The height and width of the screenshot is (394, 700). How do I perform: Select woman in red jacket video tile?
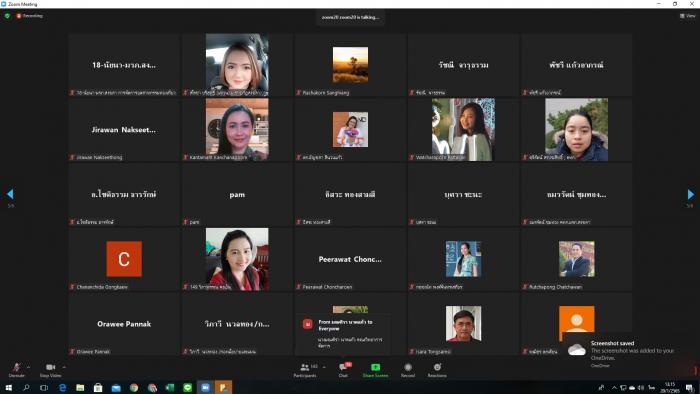click(x=237, y=259)
